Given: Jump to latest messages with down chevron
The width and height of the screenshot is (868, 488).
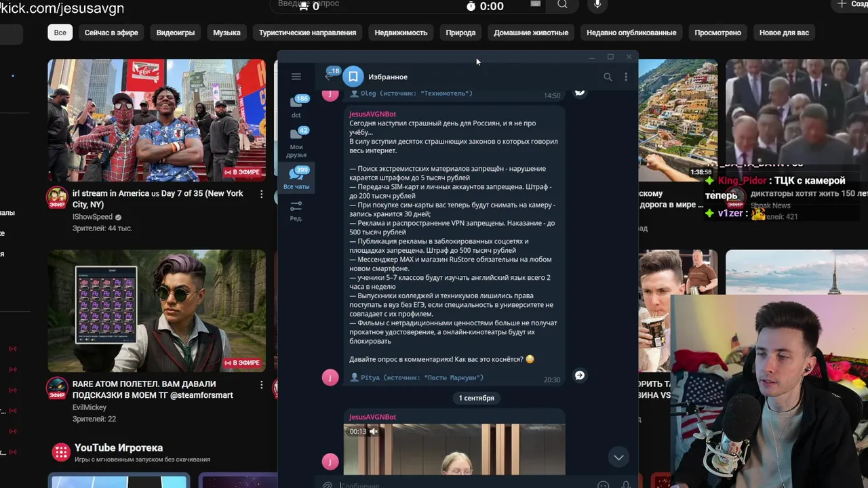Looking at the screenshot, I should click(x=618, y=457).
